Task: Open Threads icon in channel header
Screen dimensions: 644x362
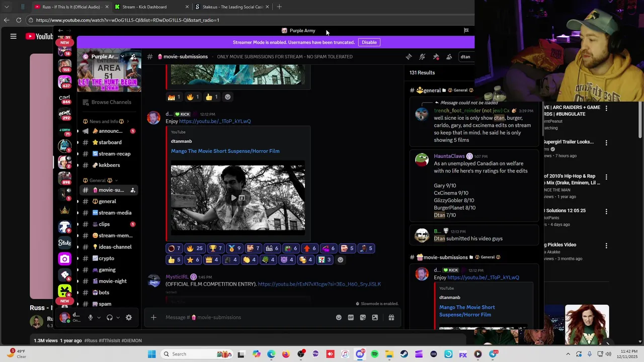Action: (x=409, y=57)
